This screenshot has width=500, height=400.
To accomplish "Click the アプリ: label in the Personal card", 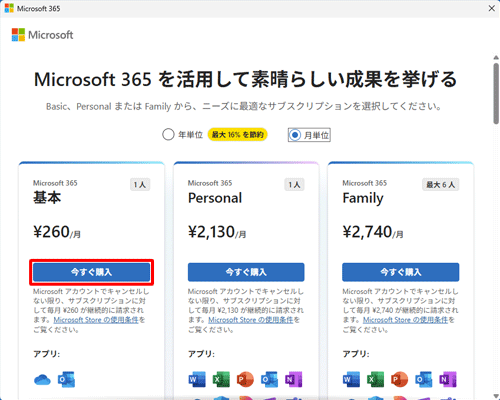I will (x=201, y=354).
